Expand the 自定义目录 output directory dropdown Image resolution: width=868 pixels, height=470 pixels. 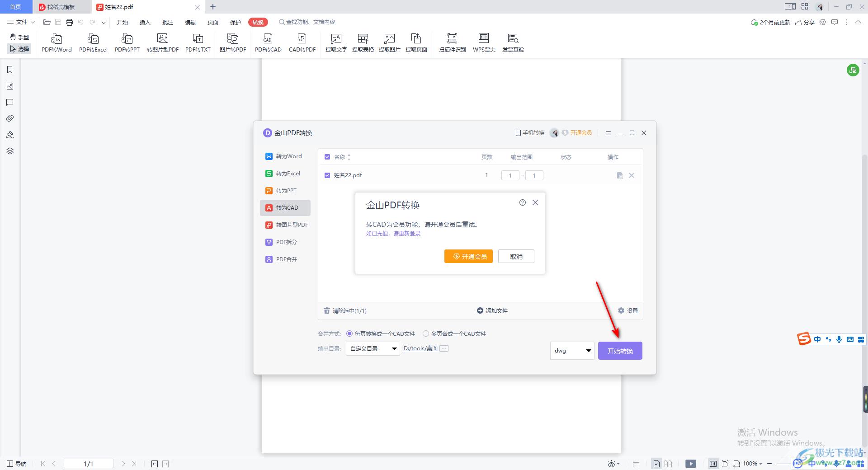pyautogui.click(x=373, y=348)
